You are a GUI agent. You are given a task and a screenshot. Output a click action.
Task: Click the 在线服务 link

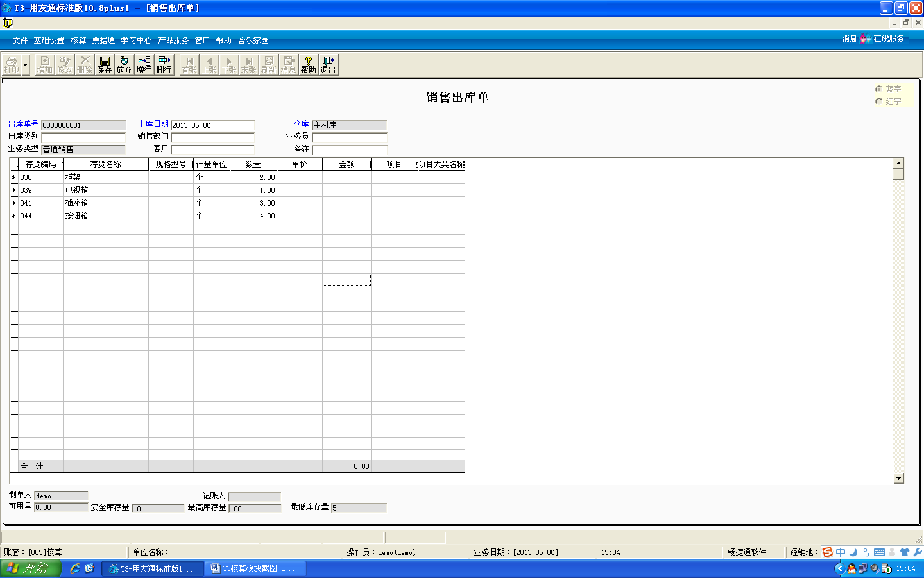pos(889,39)
